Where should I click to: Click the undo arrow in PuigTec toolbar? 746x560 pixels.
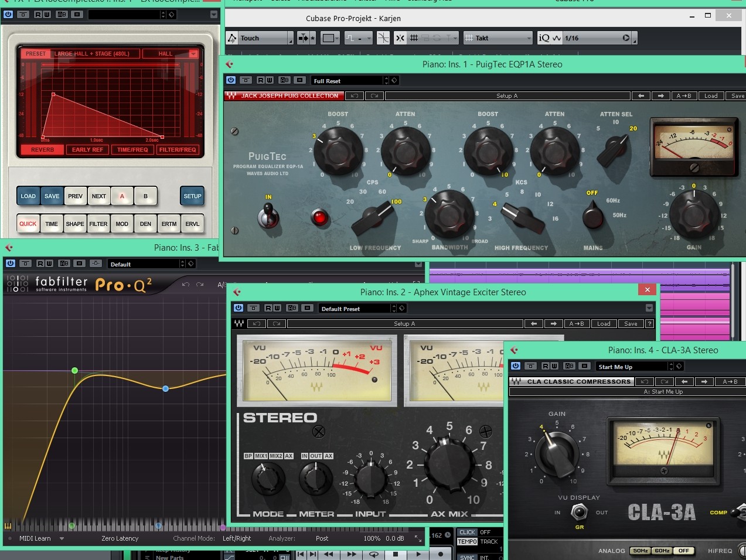353,95
